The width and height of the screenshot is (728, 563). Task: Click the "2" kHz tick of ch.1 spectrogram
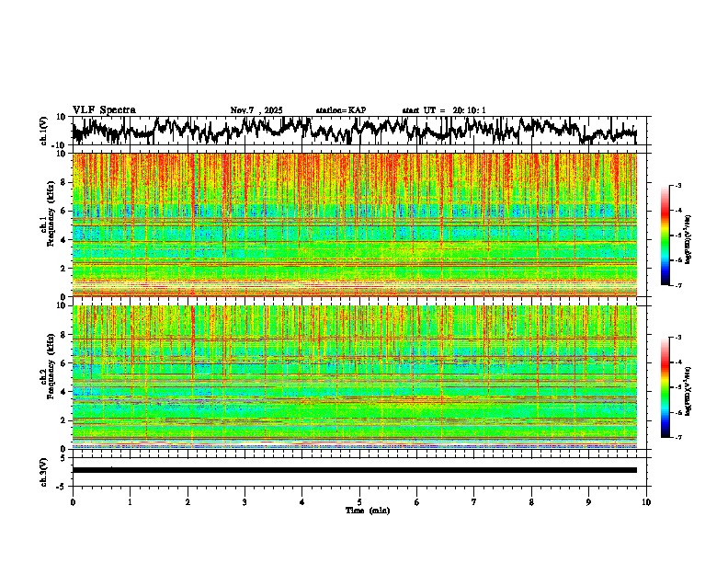coord(63,268)
